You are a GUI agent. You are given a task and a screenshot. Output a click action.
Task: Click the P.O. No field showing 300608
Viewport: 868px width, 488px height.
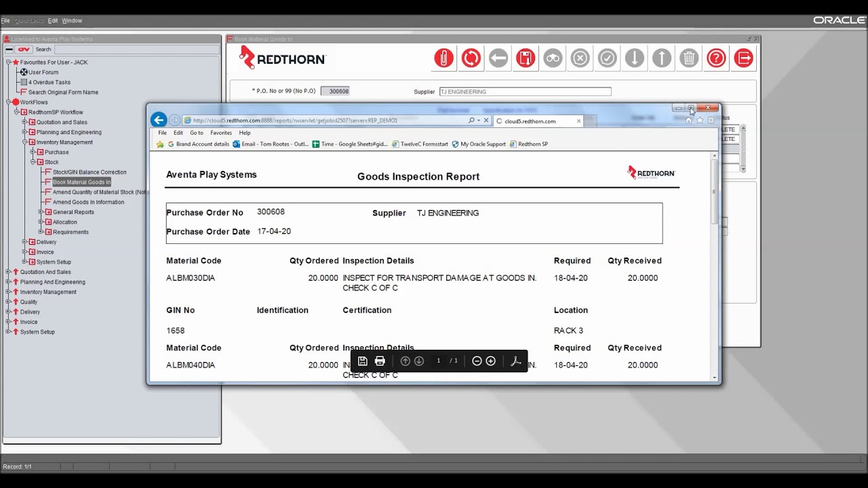pos(335,91)
